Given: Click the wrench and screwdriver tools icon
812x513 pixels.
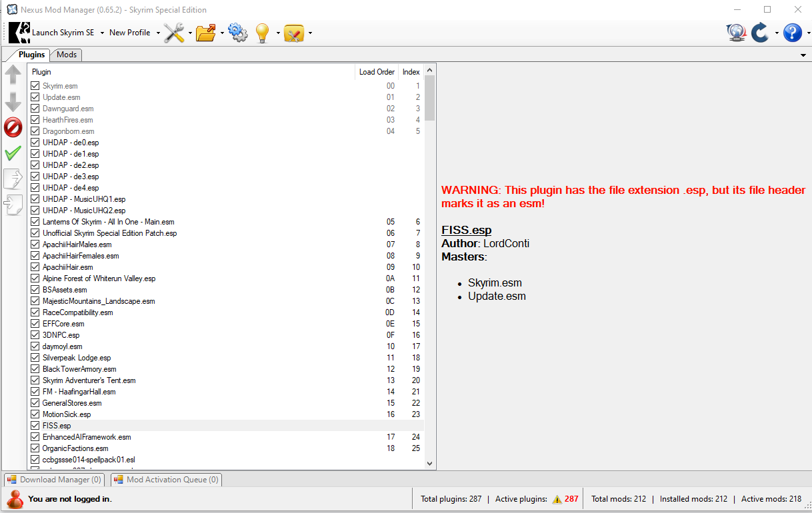Looking at the screenshot, I should coord(174,33).
